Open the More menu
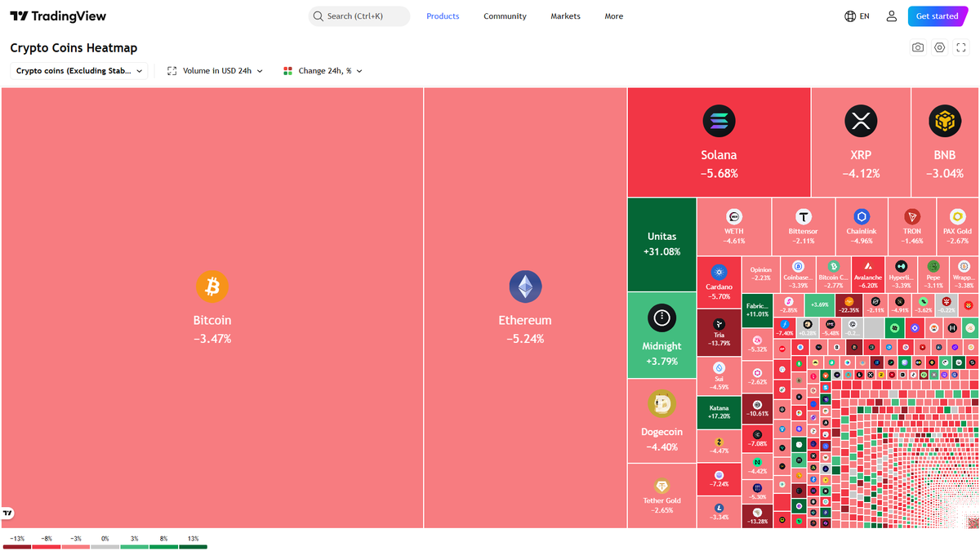The height and width of the screenshot is (551, 980). pyautogui.click(x=613, y=16)
